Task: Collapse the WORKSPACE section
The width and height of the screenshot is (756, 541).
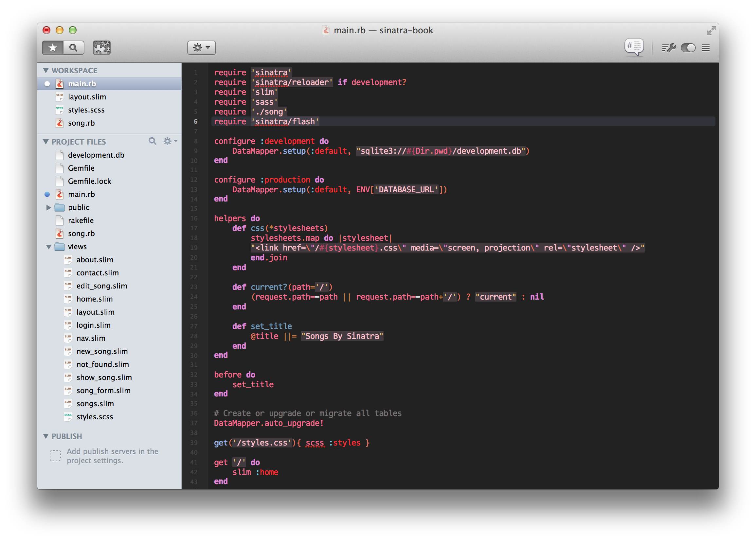Action: [46, 71]
